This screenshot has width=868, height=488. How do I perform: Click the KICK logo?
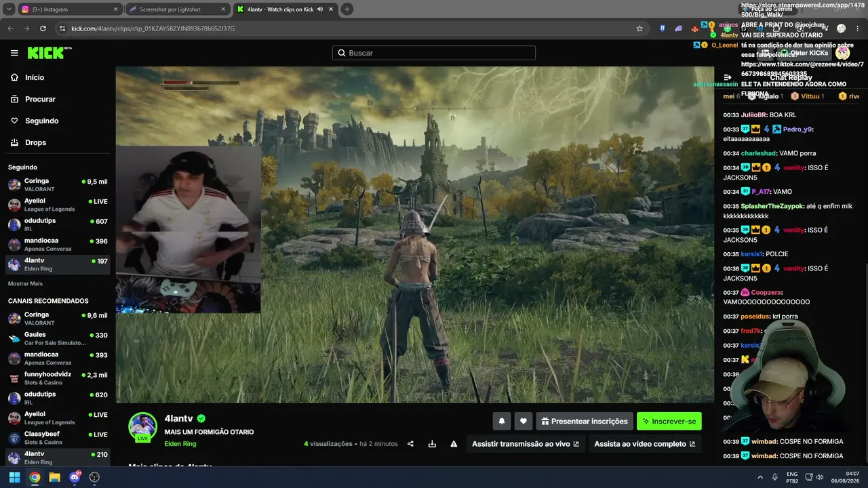coord(50,53)
